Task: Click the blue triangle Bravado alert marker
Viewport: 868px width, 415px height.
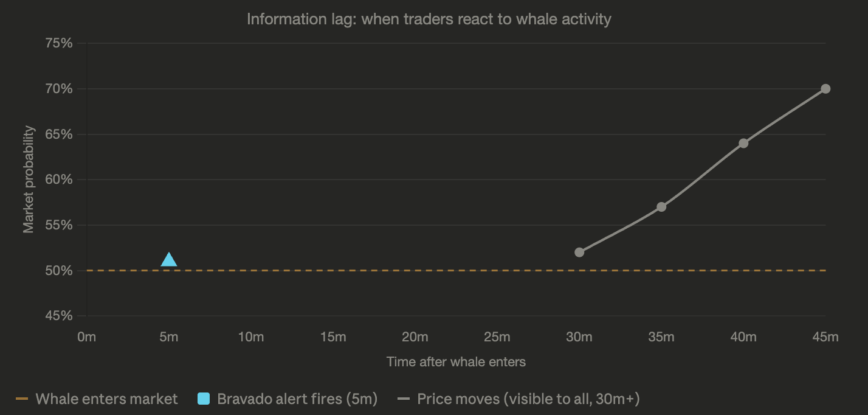Action: 169,260
